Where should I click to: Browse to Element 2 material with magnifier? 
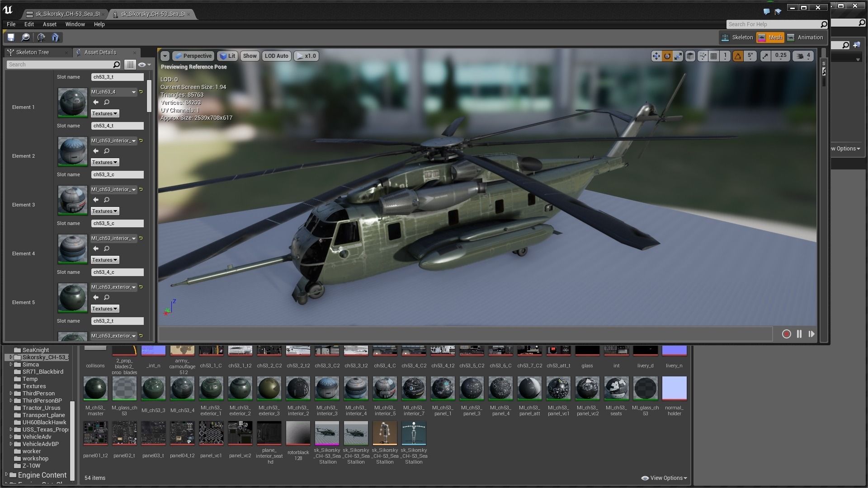[107, 151]
